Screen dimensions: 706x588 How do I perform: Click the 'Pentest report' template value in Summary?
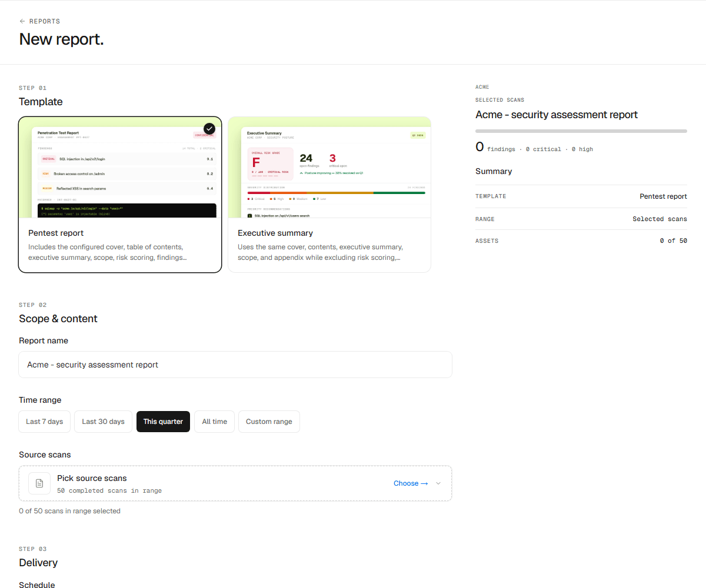pyautogui.click(x=663, y=196)
